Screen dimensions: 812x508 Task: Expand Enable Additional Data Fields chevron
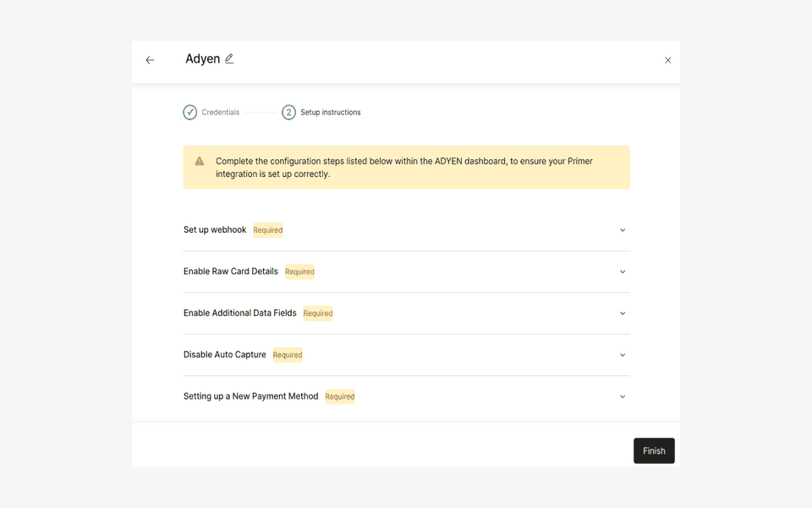click(623, 313)
